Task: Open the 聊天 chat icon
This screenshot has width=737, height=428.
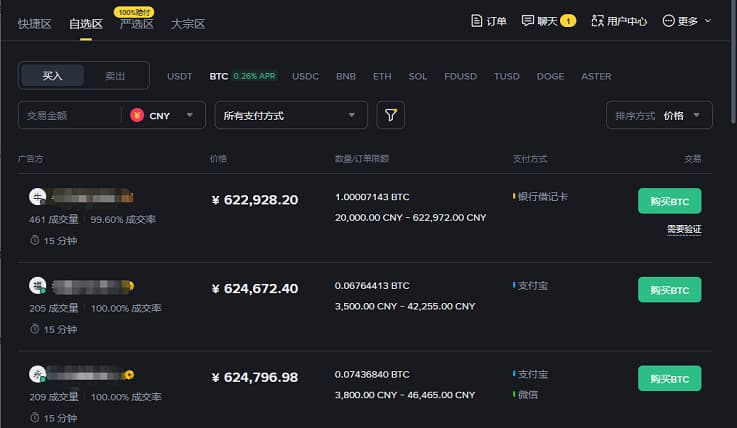Action: click(528, 20)
